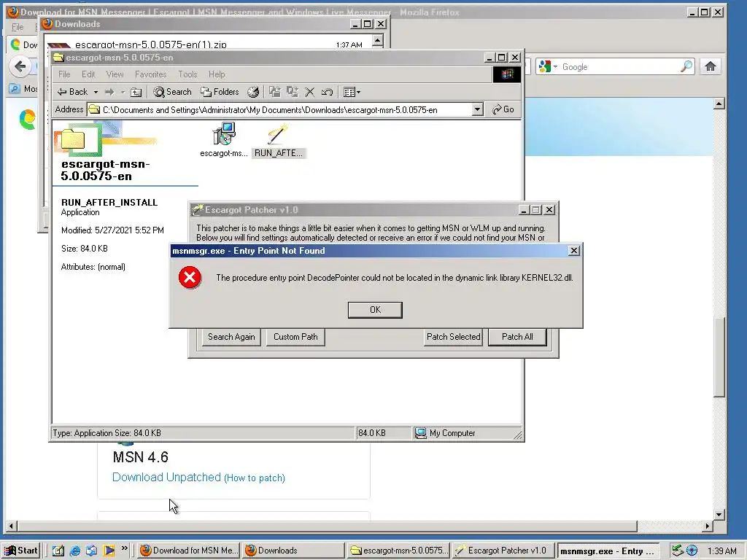
Task: Click the Windows flag logo in Explorer
Action: (x=506, y=74)
